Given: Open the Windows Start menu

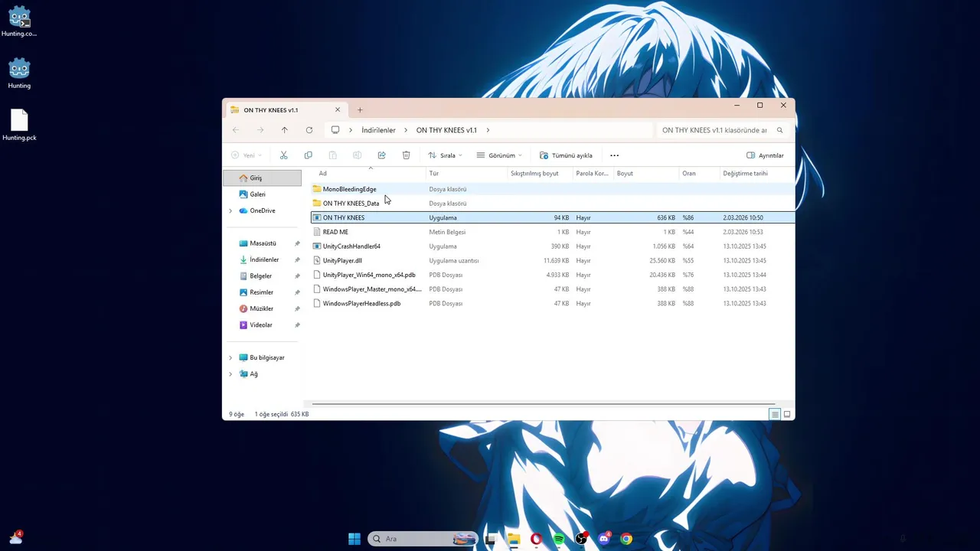Looking at the screenshot, I should coord(354,539).
